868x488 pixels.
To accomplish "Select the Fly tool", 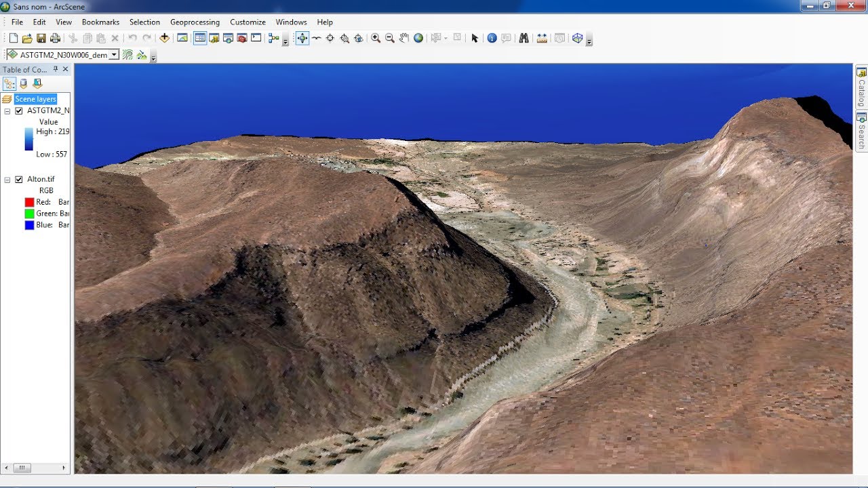I will tap(316, 38).
